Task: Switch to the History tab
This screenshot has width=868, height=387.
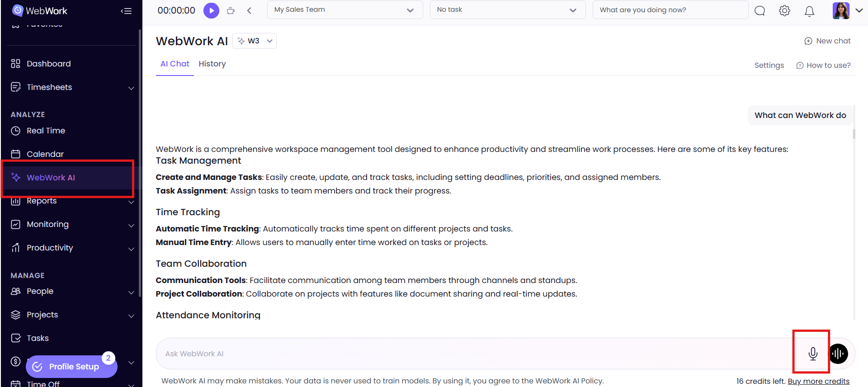Action: tap(212, 64)
